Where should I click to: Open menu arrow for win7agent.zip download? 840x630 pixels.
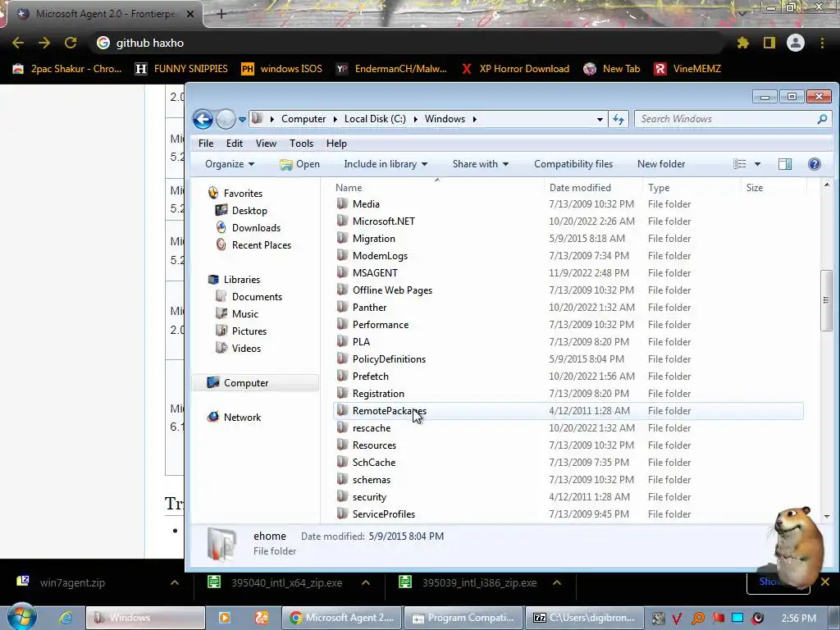pos(175,583)
